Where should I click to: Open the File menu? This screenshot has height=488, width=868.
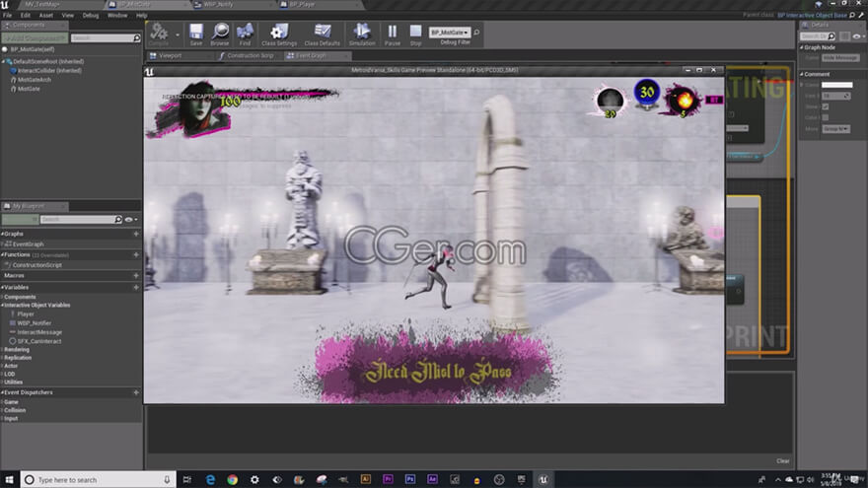[8, 16]
